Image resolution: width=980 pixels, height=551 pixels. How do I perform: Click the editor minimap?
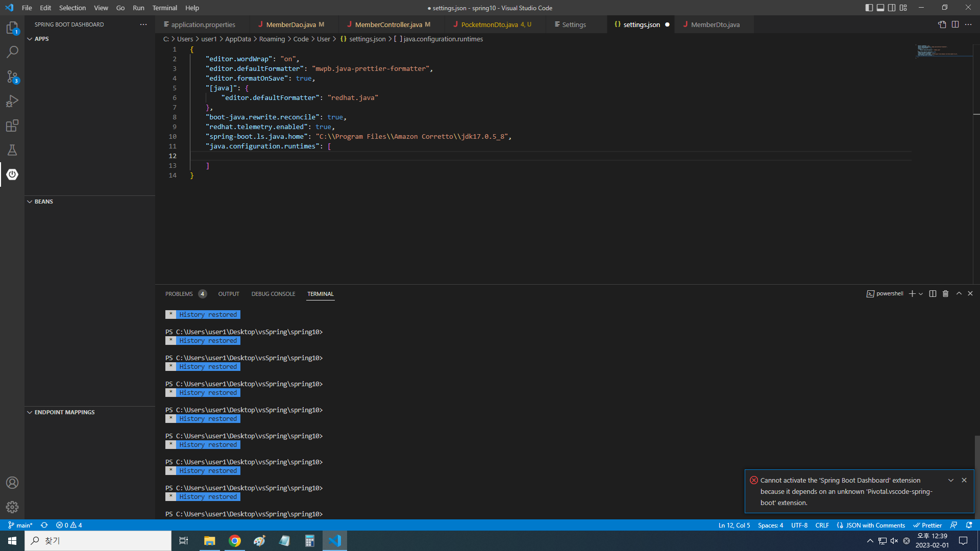coord(943,51)
